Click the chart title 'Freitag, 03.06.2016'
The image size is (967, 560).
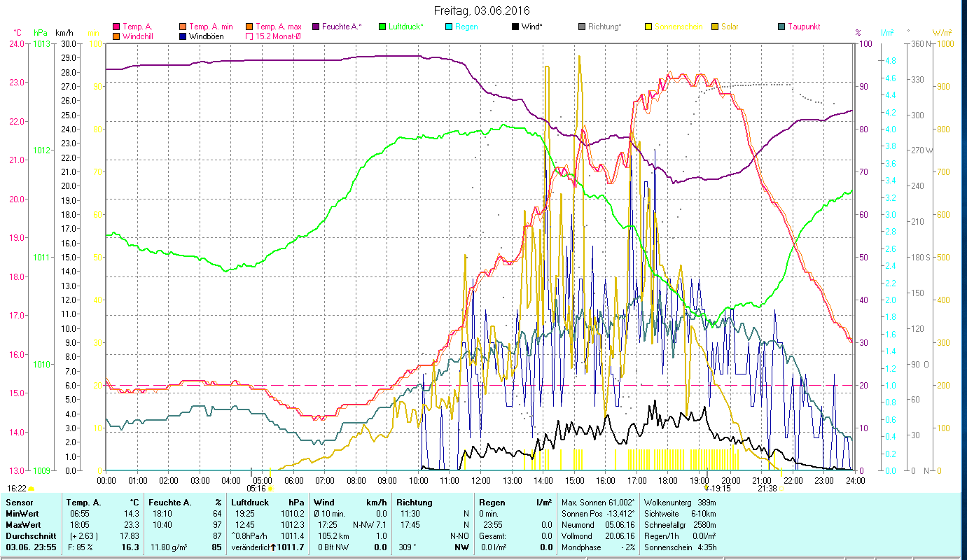click(x=482, y=11)
